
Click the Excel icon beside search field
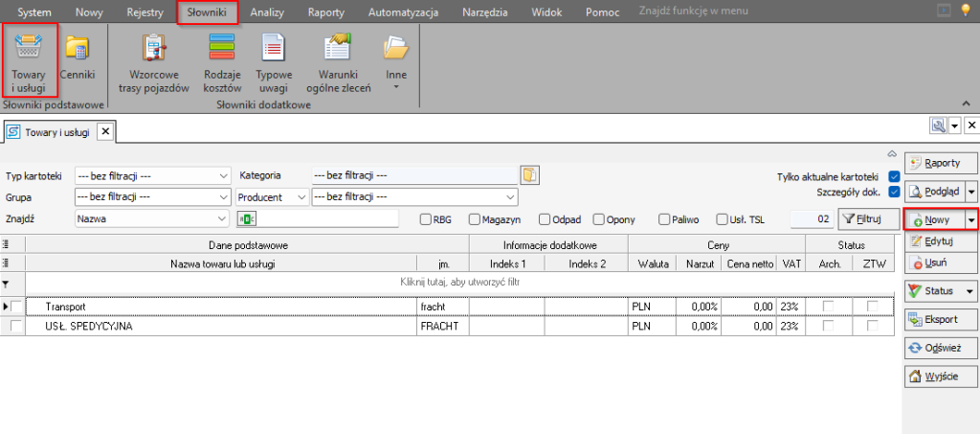click(x=247, y=219)
